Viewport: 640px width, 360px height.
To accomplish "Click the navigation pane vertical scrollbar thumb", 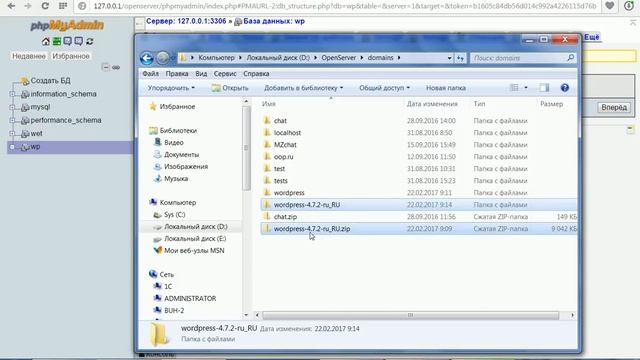I will (246, 148).
